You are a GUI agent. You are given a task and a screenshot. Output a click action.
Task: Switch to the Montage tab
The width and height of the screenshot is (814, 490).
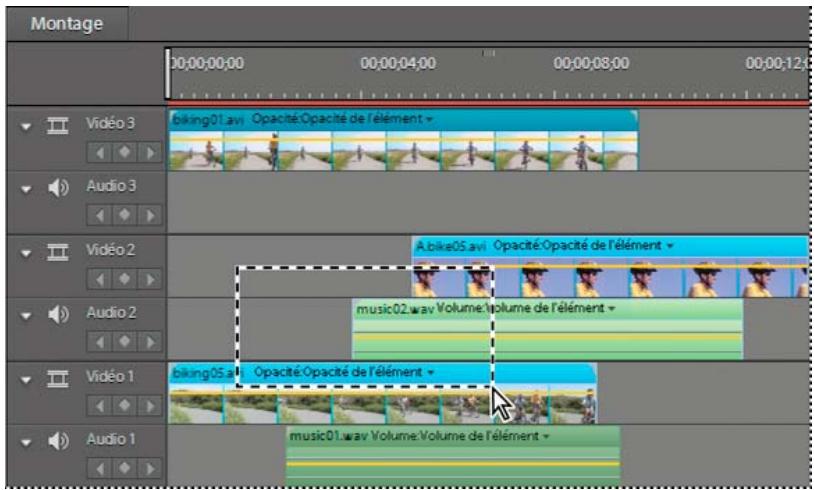pyautogui.click(x=66, y=24)
